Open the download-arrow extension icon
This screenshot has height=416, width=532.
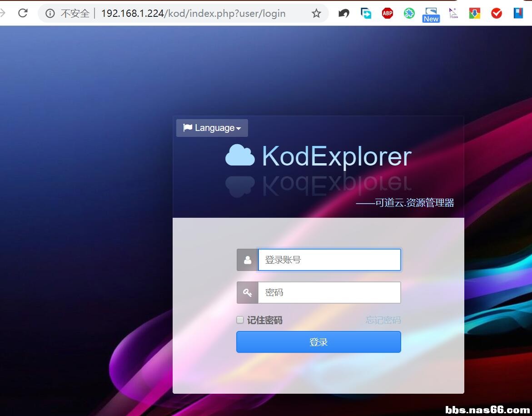(475, 13)
